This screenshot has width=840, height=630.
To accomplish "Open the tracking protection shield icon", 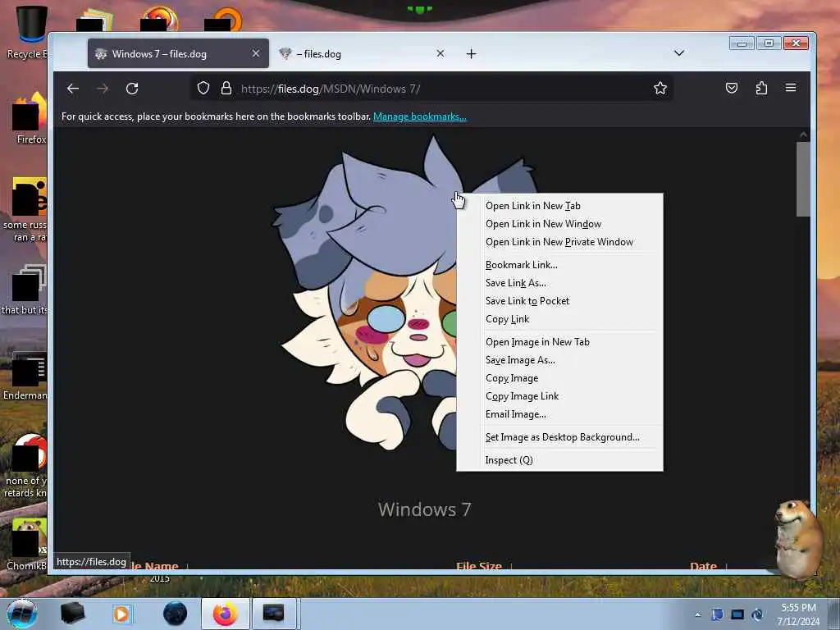I will (203, 88).
